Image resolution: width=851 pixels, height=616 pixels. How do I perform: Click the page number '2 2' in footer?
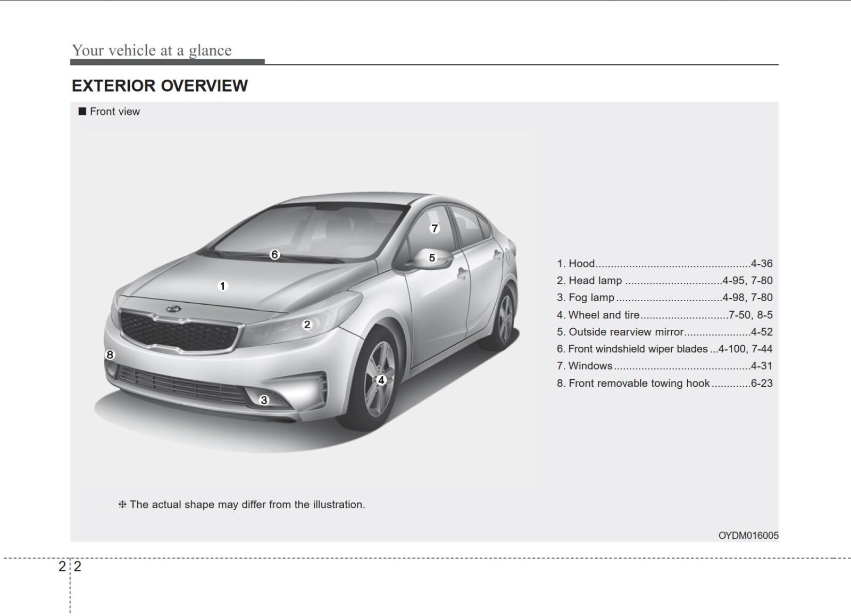(x=70, y=567)
